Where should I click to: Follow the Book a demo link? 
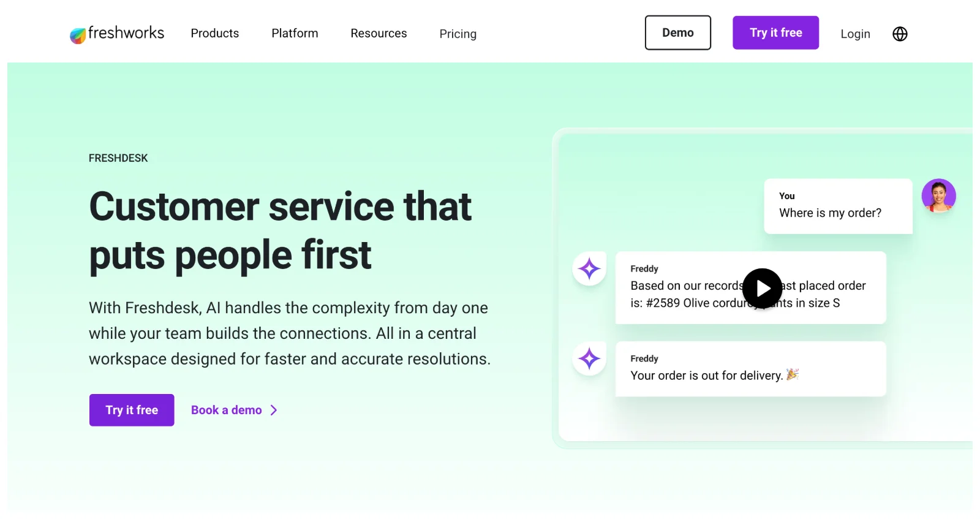[225, 409]
